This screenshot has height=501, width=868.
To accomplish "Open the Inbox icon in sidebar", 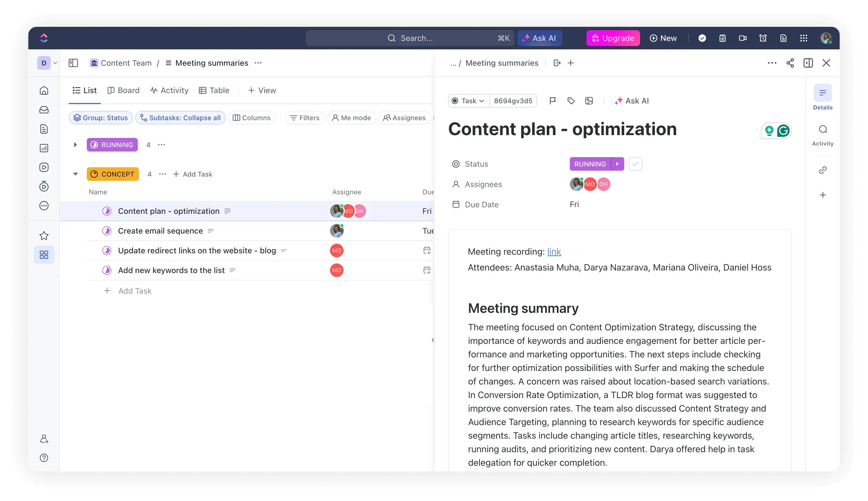I will (x=44, y=110).
